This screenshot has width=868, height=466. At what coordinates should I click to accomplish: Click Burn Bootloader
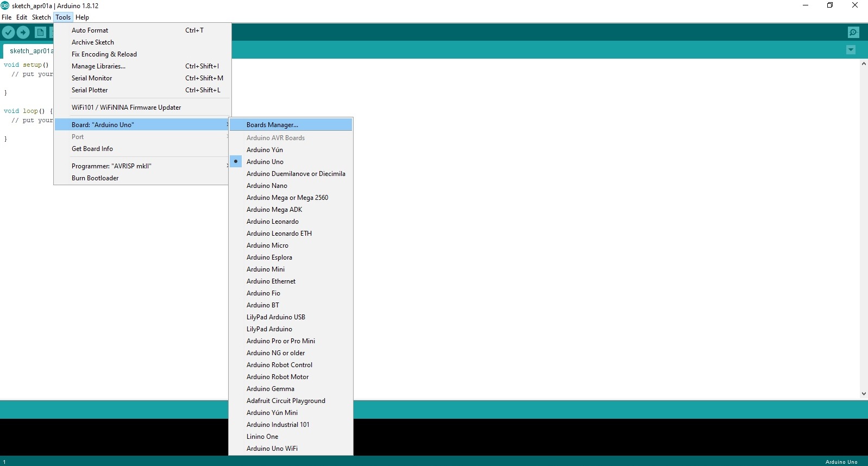142,178
